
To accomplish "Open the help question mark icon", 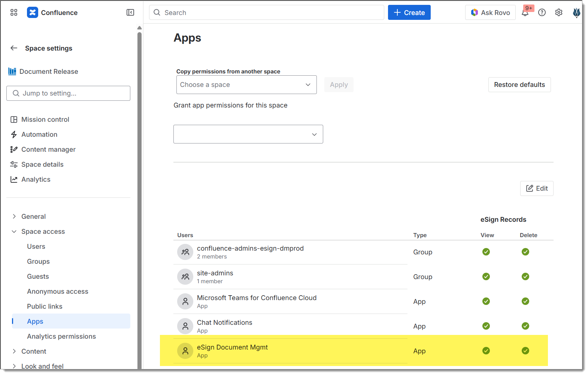I will tap(542, 12).
